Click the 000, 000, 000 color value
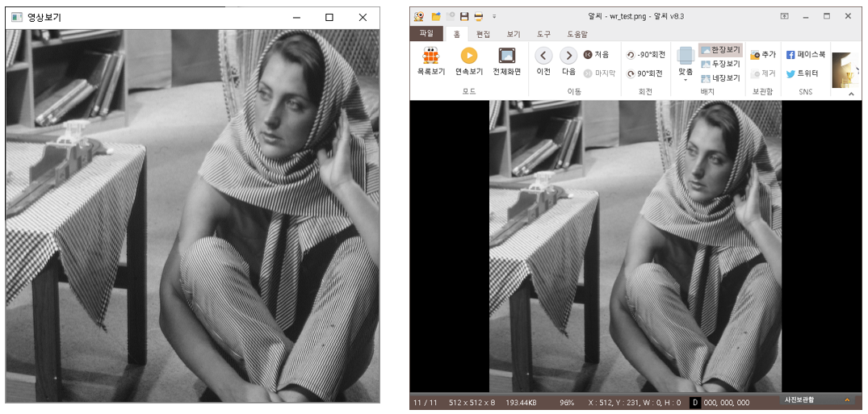Image resolution: width=868 pixels, height=414 pixels. (726, 403)
